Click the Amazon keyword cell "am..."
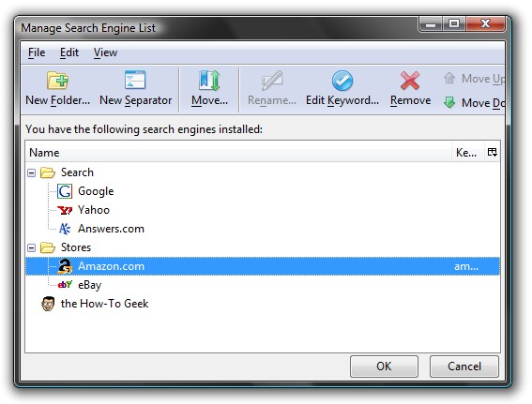Image resolution: width=532 pixels, height=404 pixels. [466, 266]
